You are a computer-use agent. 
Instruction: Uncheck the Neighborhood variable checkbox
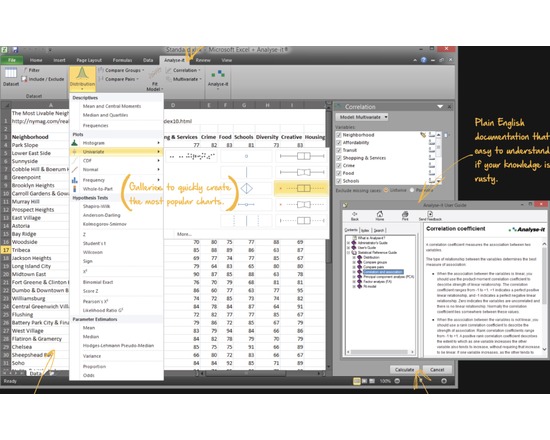click(339, 135)
